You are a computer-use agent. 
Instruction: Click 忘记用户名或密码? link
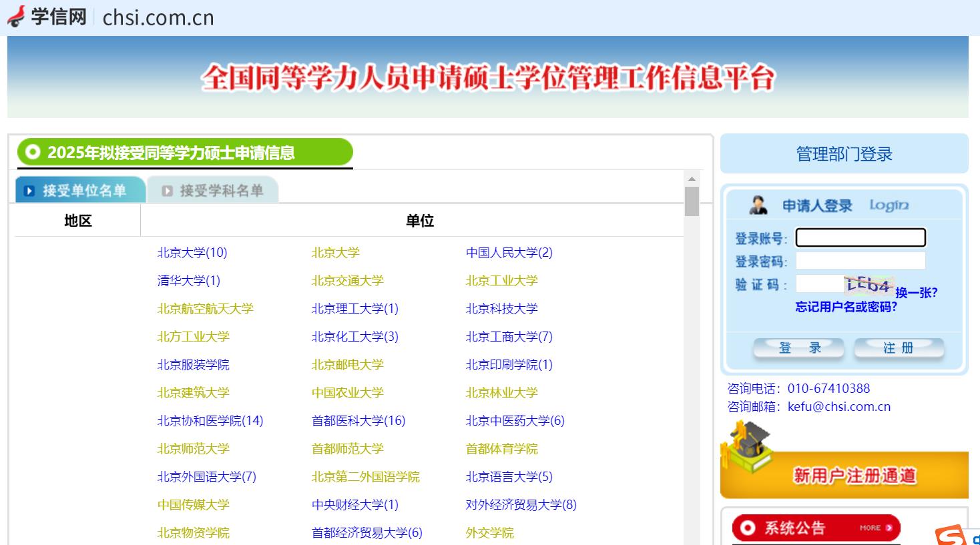pyautogui.click(x=846, y=307)
